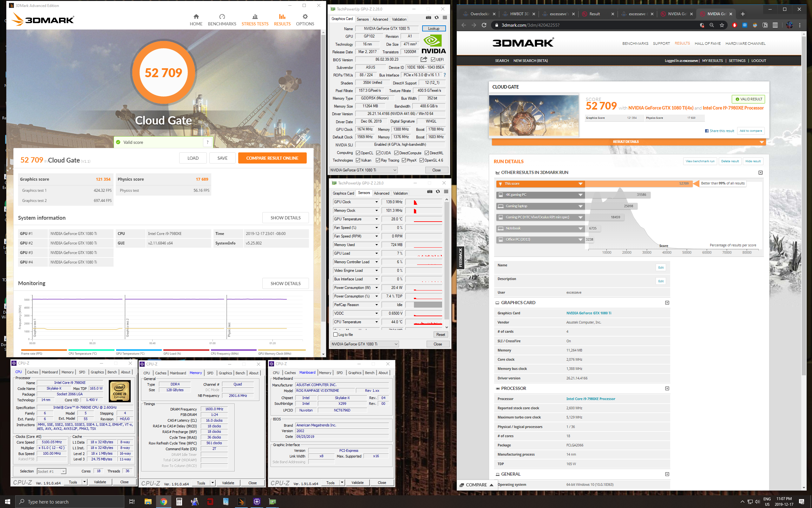The height and width of the screenshot is (508, 812).
Task: Click camera icon in GPU-Z Sensors window
Action: pyautogui.click(x=430, y=191)
